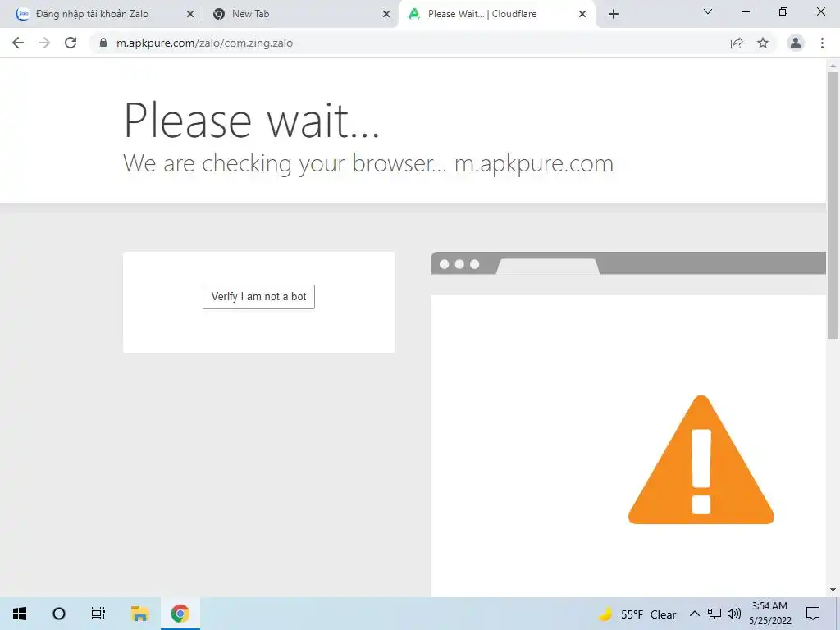The image size is (840, 630).
Task: Reload the apkpure page
Action: click(71, 43)
